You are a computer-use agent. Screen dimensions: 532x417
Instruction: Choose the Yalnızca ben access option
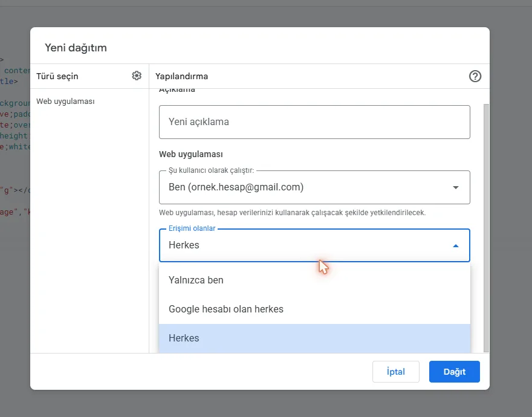[314, 280]
